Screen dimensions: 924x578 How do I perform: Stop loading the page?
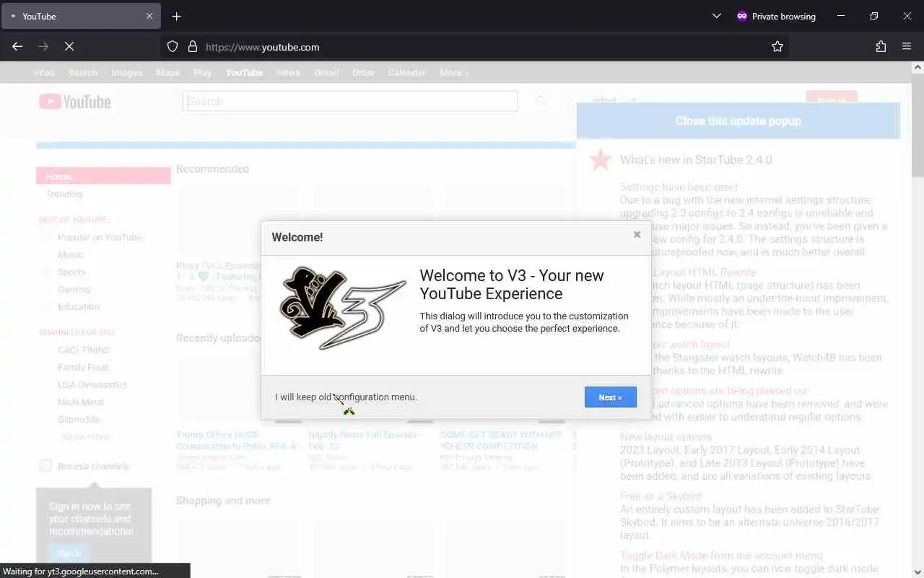point(69,46)
